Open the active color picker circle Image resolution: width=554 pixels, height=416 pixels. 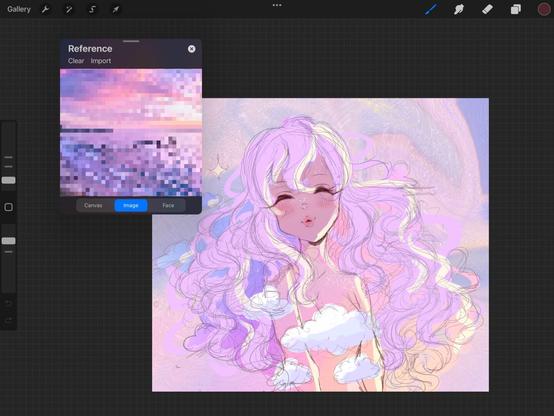click(544, 9)
